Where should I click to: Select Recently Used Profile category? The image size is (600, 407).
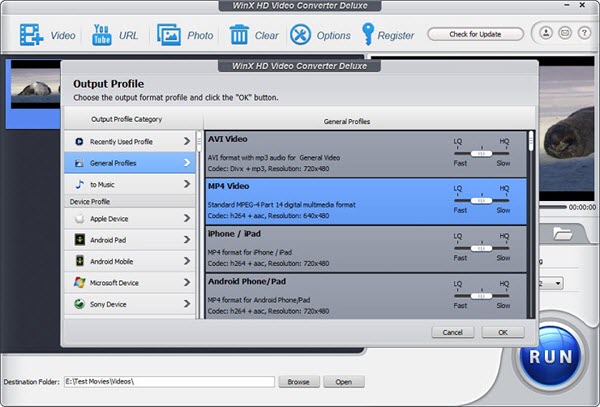point(130,142)
